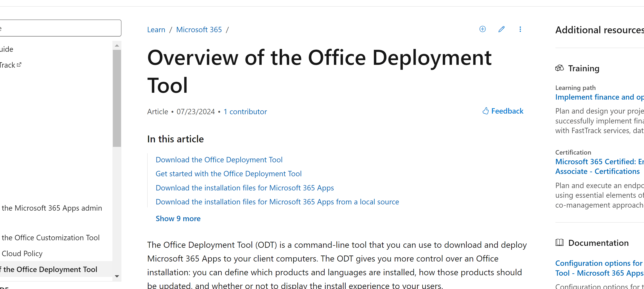Image resolution: width=644 pixels, height=289 pixels.
Task: Click the sidebar scroll down arrow
Action: tap(117, 276)
